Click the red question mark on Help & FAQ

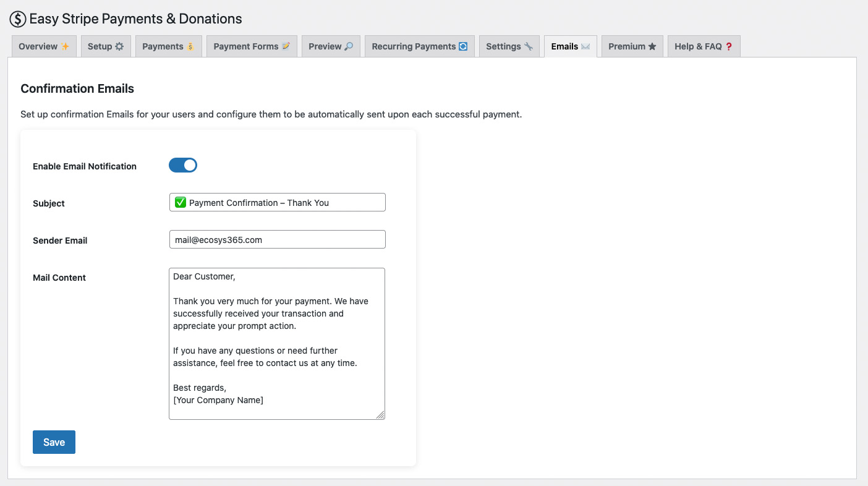click(728, 46)
